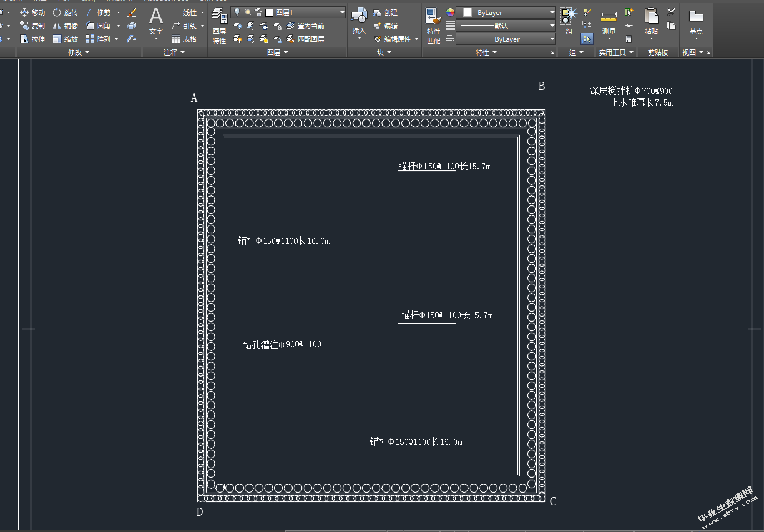The width and height of the screenshot is (764, 532).
Task: Click the Quick Select icon
Action: click(x=629, y=12)
